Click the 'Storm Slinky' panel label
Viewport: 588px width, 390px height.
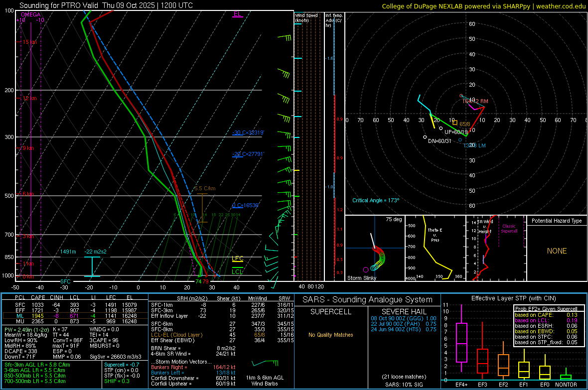click(x=361, y=278)
